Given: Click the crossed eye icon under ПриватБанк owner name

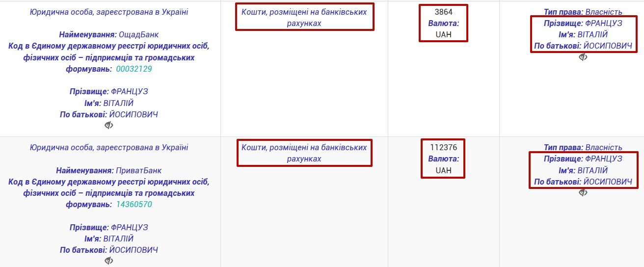Looking at the screenshot, I should click(109, 261).
